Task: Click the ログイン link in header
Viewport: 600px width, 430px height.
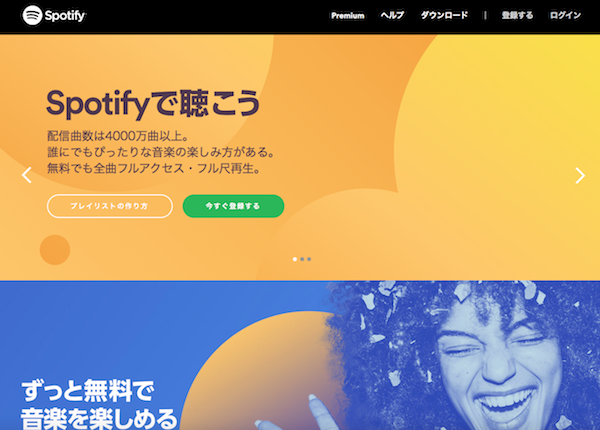Action: coord(565,15)
